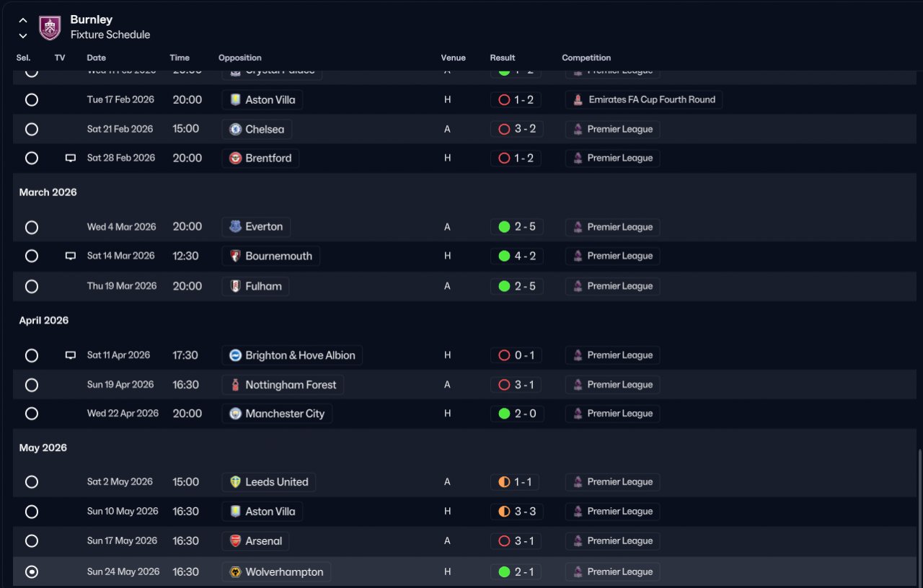Viewport: 923px width, 588px height.
Task: Click the Manchester City badge icon
Action: (235, 414)
